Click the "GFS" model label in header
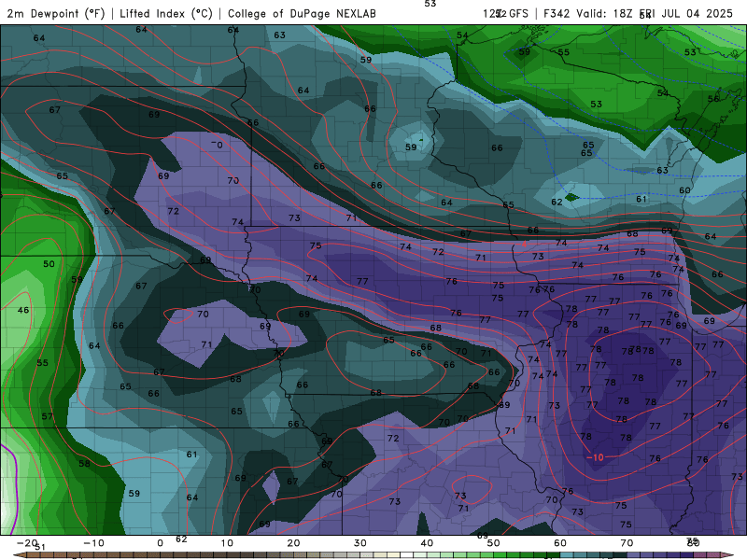Viewport: 747px width, 560px height. point(519,14)
